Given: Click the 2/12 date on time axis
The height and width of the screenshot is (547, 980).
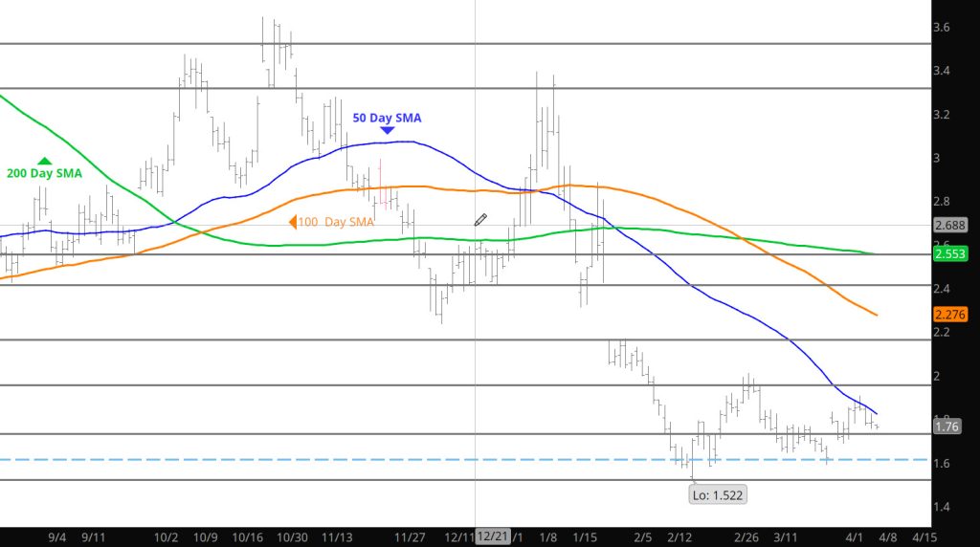Looking at the screenshot, I should pos(679,536).
